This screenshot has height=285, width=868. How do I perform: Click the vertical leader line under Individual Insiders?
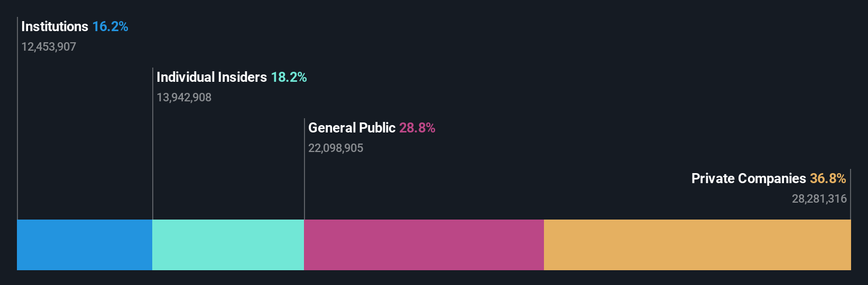click(x=153, y=158)
